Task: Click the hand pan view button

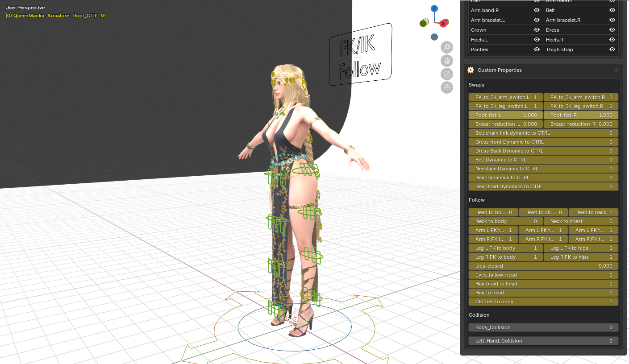Action: [x=447, y=61]
